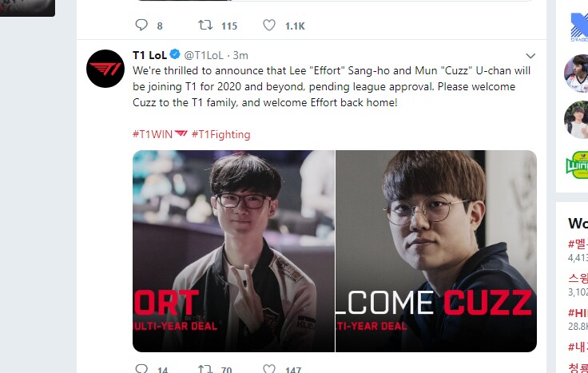Like the tweet with 1.1K likes
588x373 pixels.
tap(269, 25)
